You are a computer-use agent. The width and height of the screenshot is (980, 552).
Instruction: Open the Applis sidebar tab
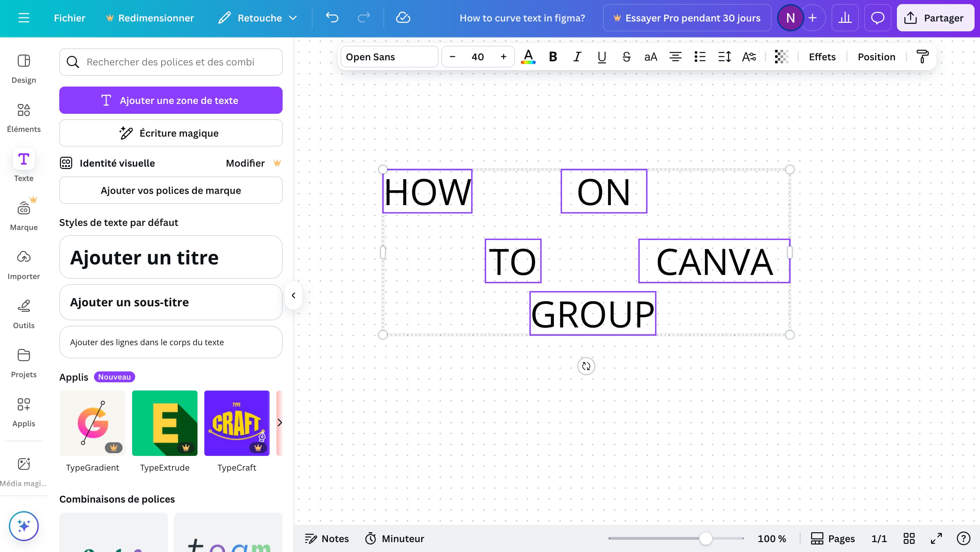pos(23,412)
